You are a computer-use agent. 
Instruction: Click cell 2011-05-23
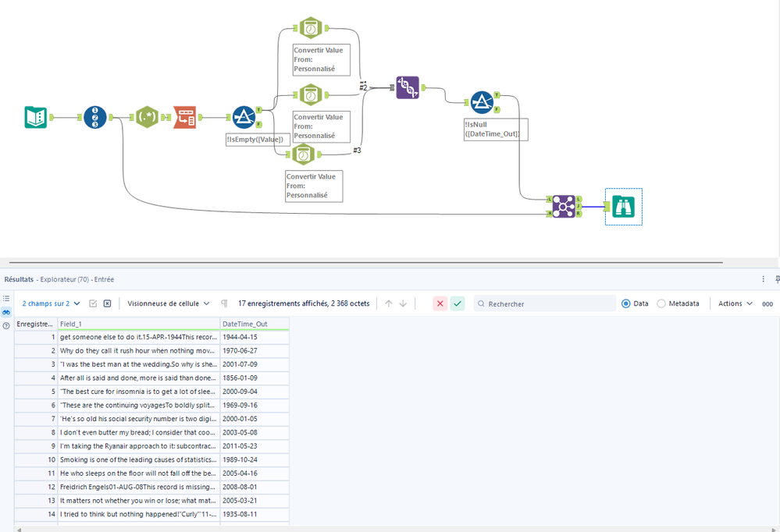[255, 446]
